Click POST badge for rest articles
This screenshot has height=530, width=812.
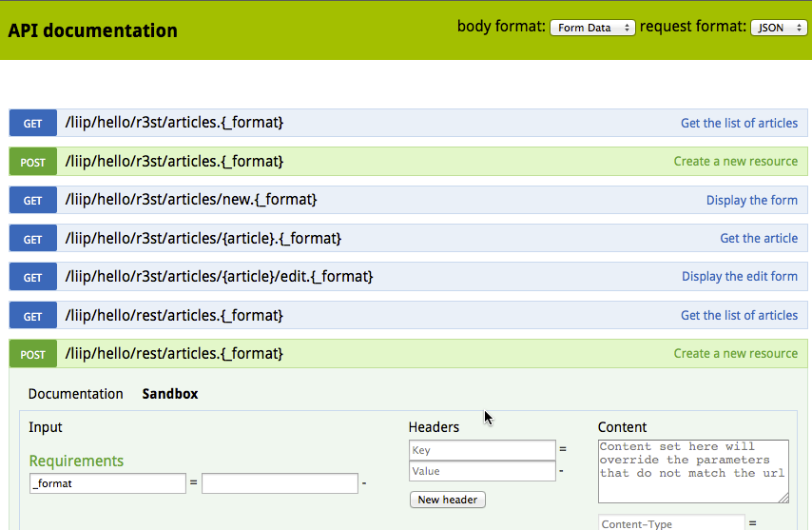(x=32, y=354)
